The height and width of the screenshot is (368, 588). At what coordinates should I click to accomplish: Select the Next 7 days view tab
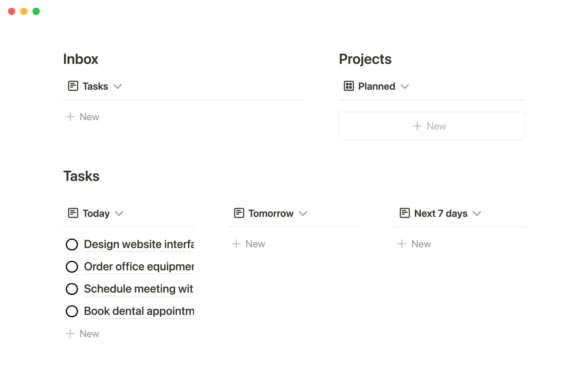(x=440, y=213)
